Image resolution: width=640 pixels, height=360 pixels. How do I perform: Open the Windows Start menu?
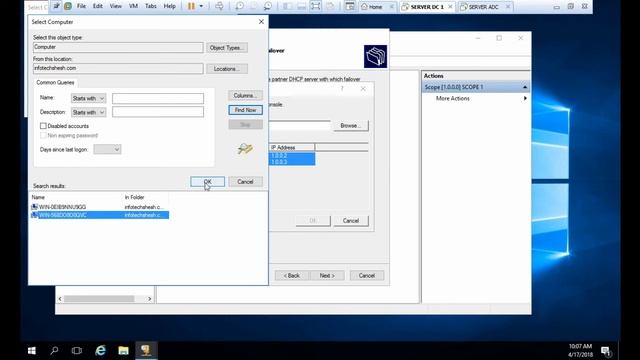31,351
